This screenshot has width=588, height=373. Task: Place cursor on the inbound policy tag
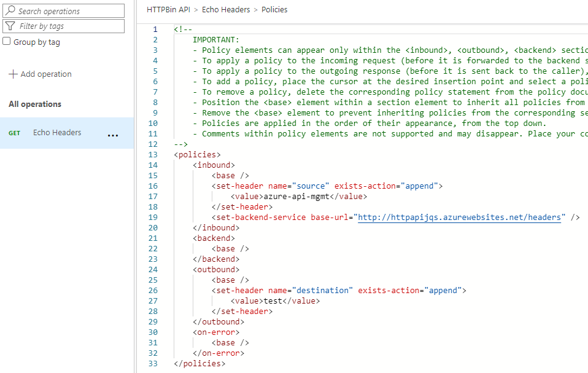[x=214, y=165]
